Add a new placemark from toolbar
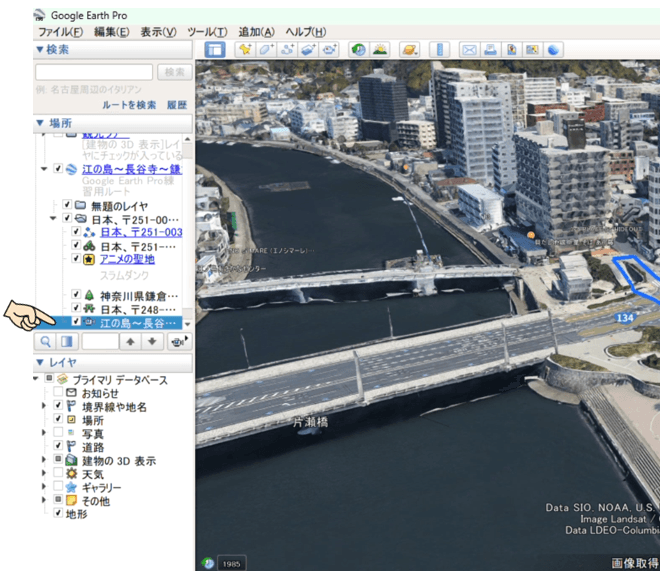660x573 pixels. 245,49
